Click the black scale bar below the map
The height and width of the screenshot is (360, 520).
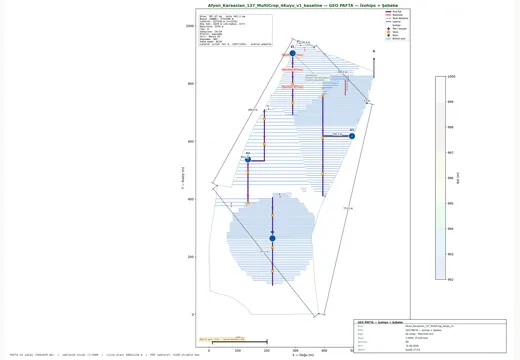coord(240,342)
